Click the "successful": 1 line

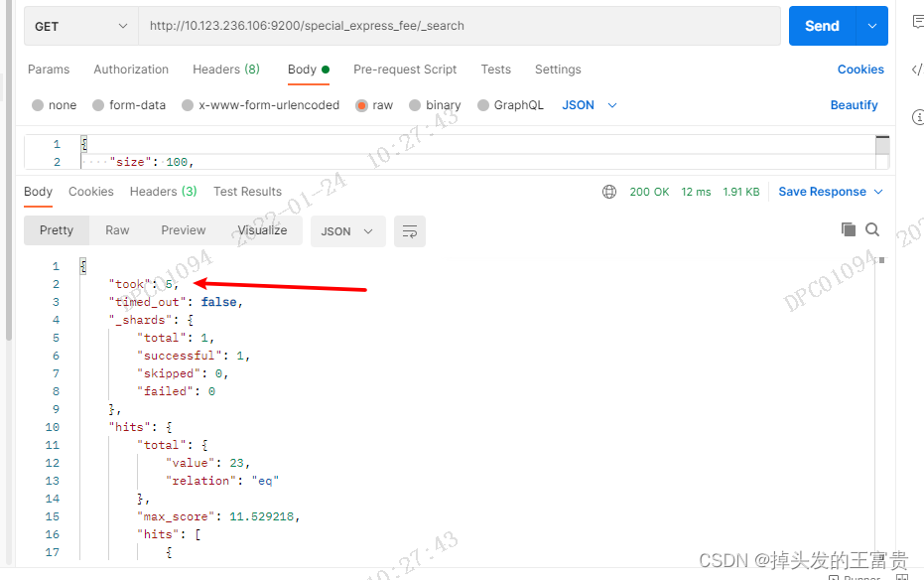coord(194,356)
